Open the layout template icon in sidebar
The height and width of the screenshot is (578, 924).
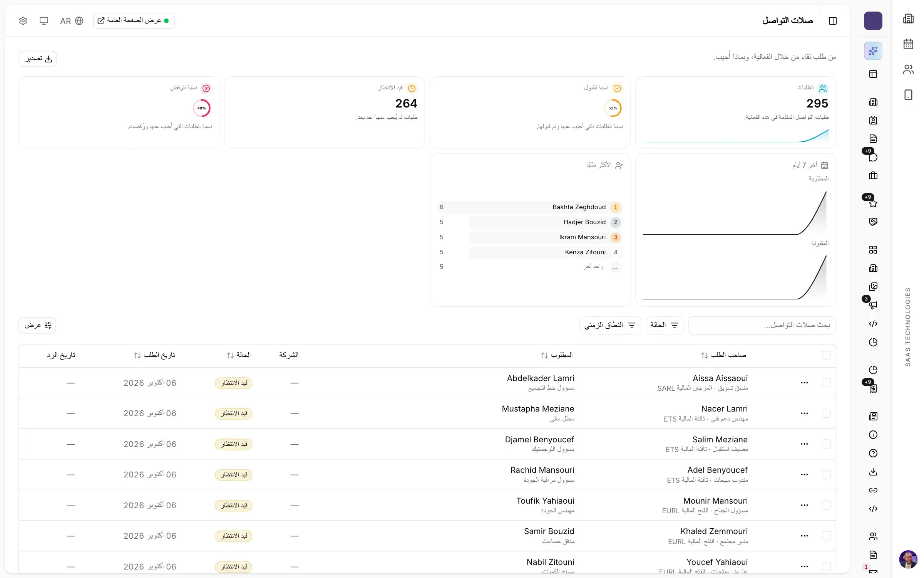point(873,74)
